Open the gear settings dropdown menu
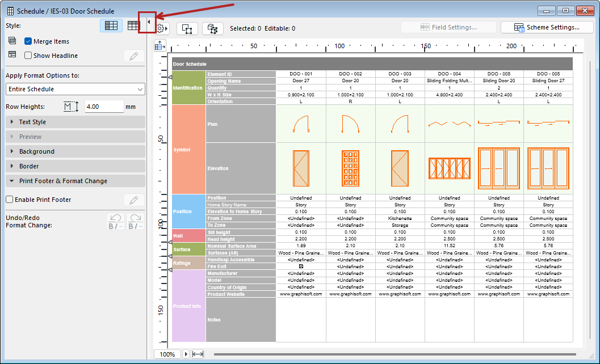The width and height of the screenshot is (600, 364). tap(162, 28)
